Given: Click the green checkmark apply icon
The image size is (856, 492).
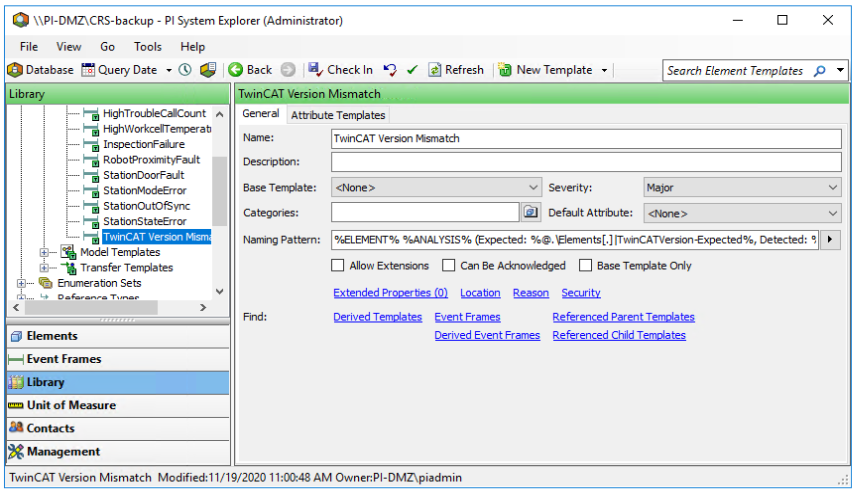Looking at the screenshot, I should (x=412, y=70).
